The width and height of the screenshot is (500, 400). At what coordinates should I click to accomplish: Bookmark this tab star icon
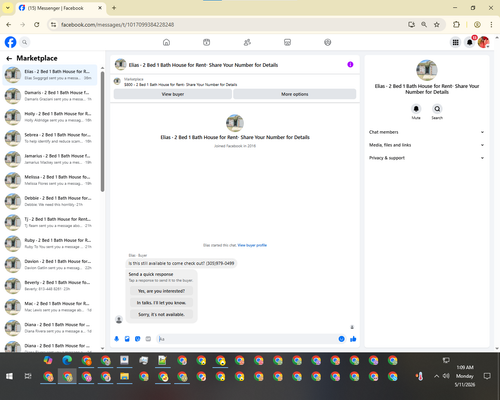click(437, 25)
